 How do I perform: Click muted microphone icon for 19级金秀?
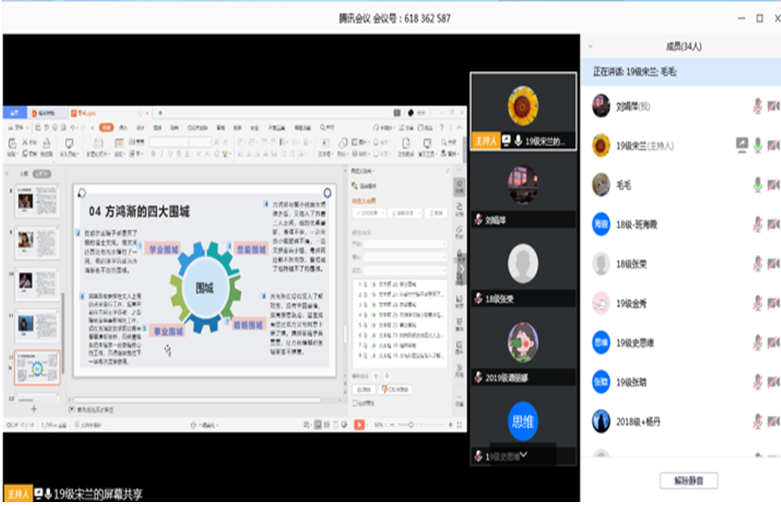click(x=757, y=303)
